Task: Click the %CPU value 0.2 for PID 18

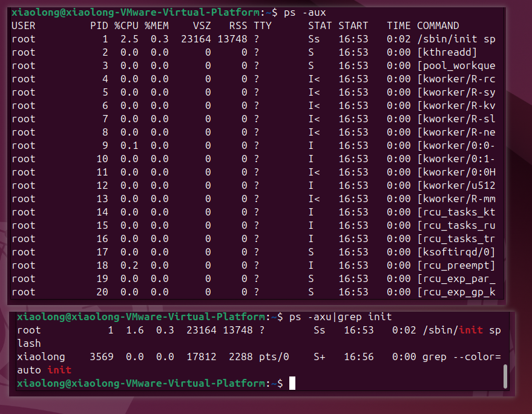Action: coord(130,265)
